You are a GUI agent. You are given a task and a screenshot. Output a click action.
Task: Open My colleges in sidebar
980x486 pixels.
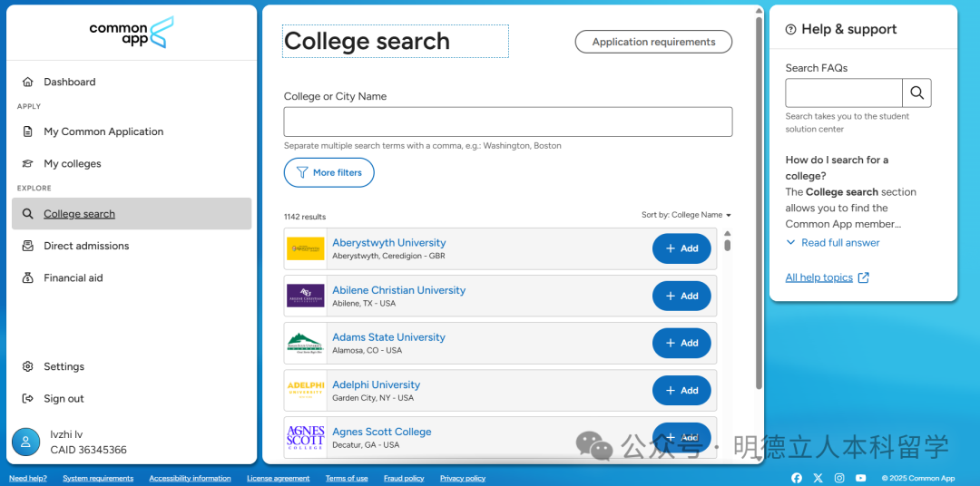click(x=72, y=163)
